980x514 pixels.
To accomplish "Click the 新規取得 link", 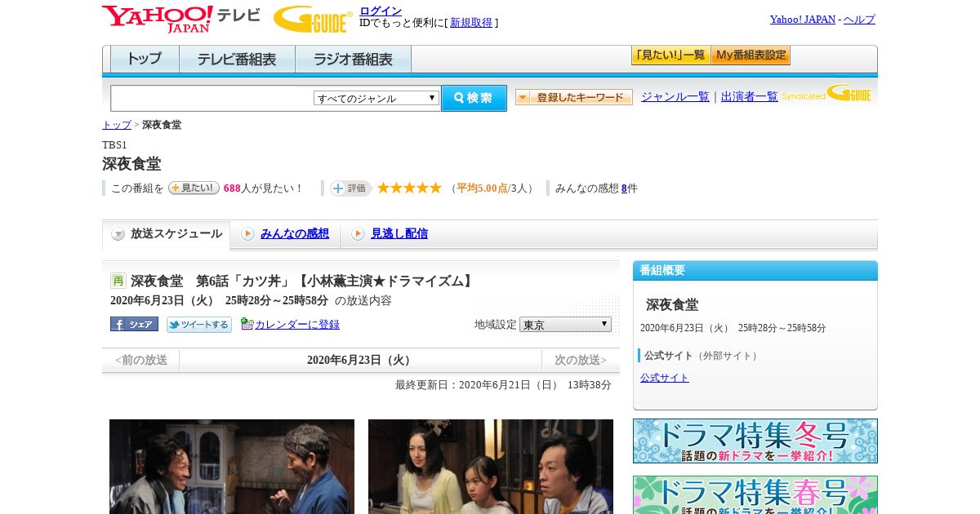I will [x=471, y=23].
